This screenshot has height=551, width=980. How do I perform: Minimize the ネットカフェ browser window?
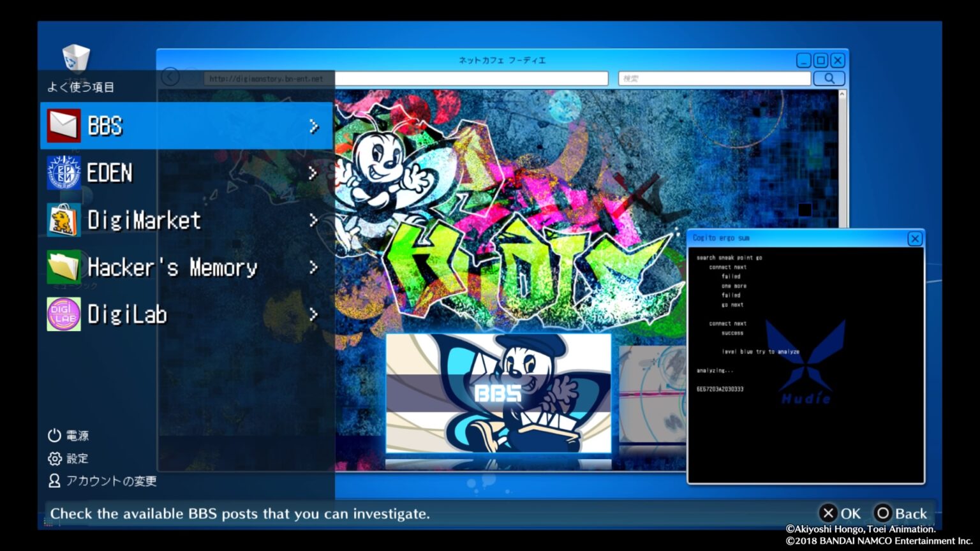click(804, 61)
